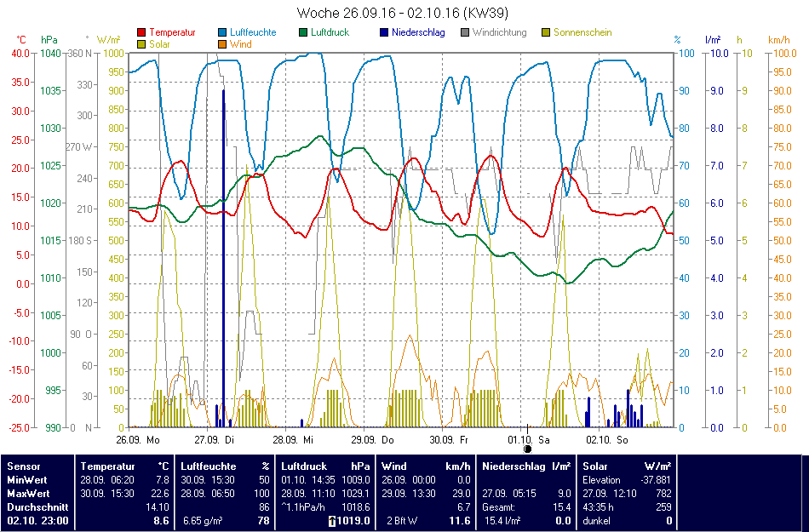Click the Niederschlag legend label
The height and width of the screenshot is (532, 809).
click(418, 32)
